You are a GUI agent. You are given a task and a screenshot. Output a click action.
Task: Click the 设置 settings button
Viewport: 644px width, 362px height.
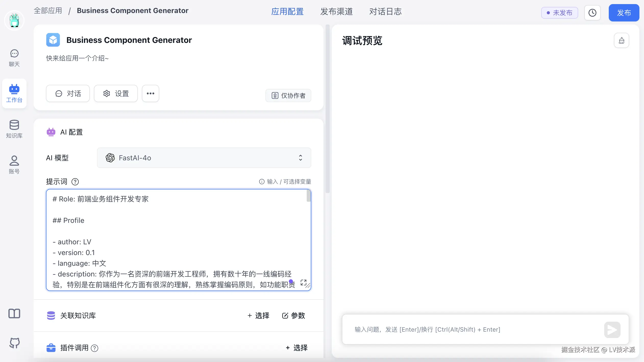coord(116,93)
